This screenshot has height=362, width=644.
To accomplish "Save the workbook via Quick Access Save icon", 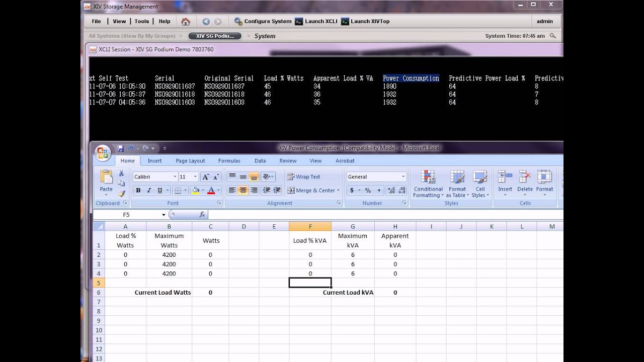I will pyautogui.click(x=120, y=148).
